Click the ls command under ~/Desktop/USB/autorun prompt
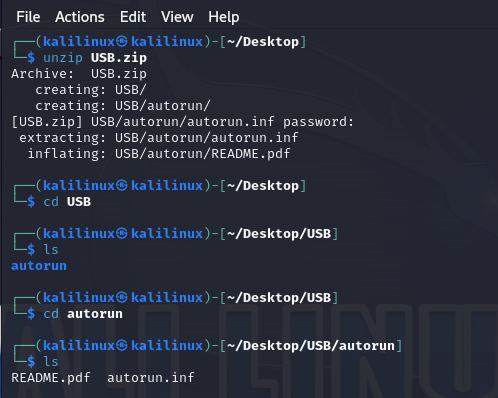The height and width of the screenshot is (398, 498). click(x=51, y=362)
